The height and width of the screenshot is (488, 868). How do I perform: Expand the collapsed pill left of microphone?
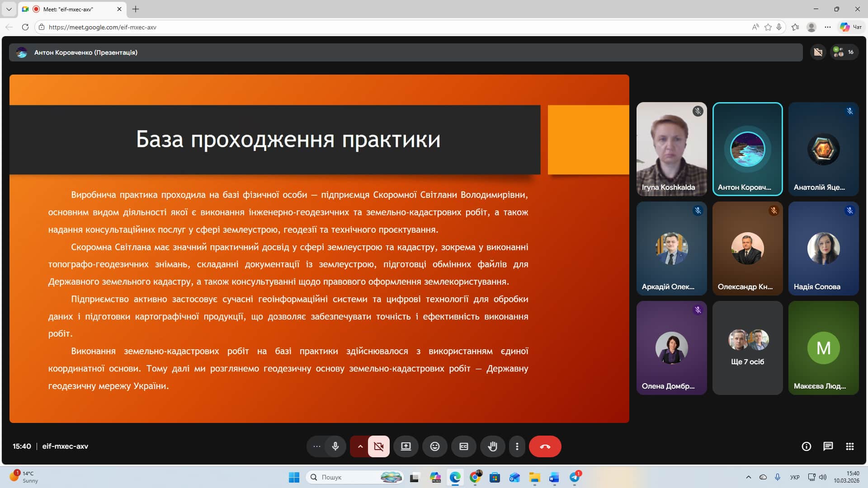(317, 446)
